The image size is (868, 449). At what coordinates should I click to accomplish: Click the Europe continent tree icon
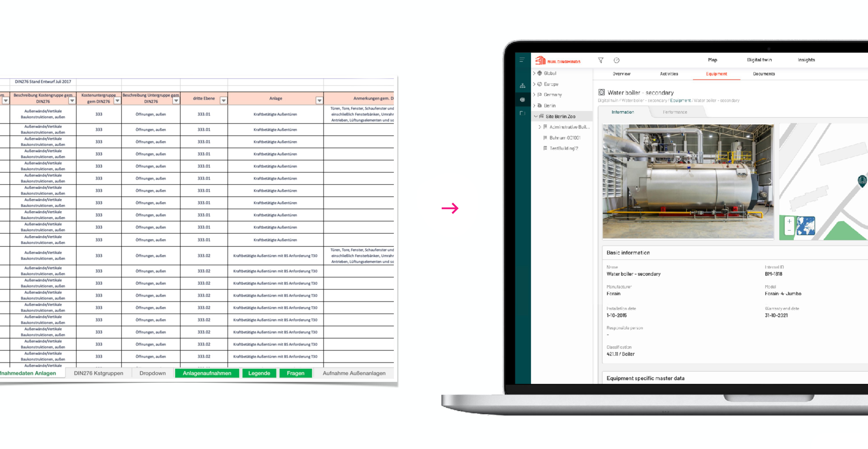tap(540, 84)
